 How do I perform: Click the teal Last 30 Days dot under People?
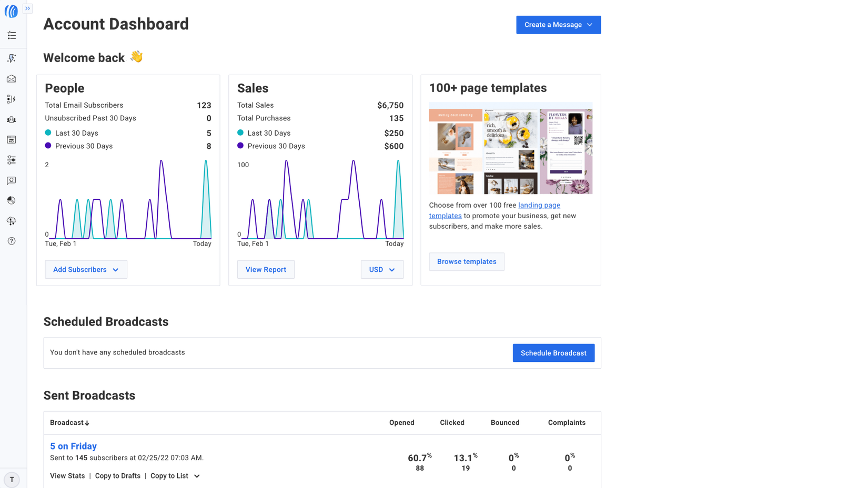48,133
